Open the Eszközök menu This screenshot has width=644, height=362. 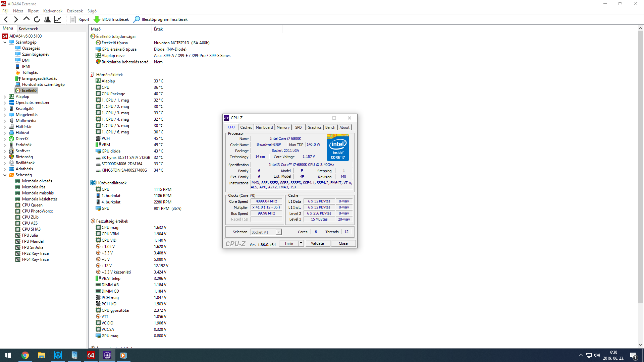(75, 11)
